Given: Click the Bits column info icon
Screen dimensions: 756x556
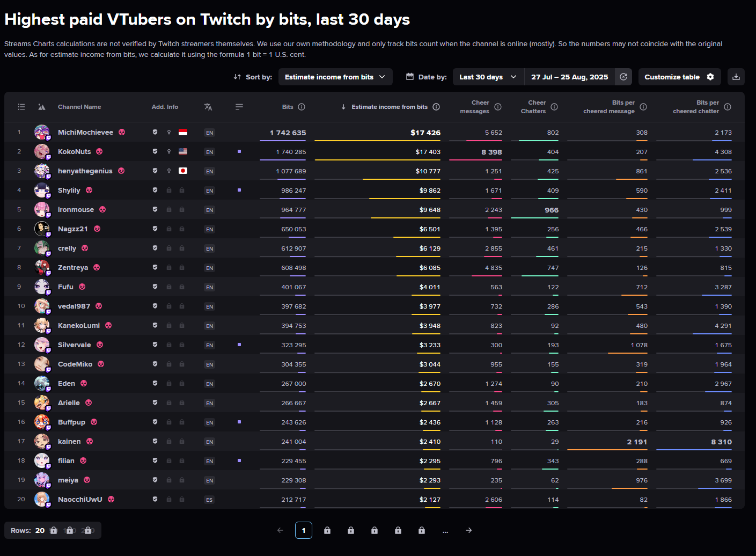Looking at the screenshot, I should point(302,107).
